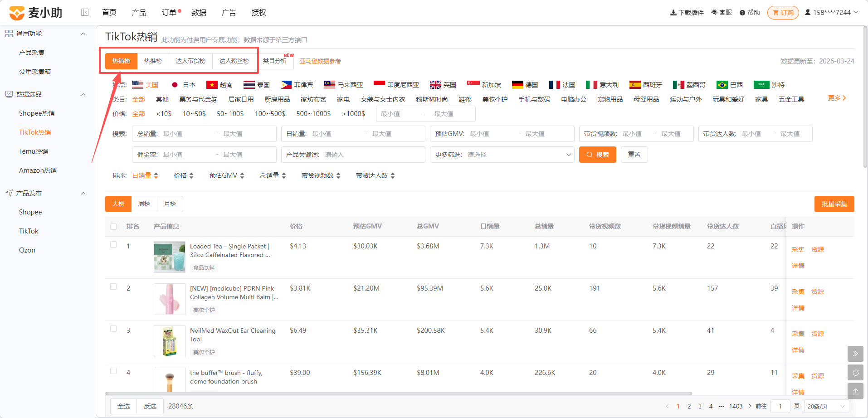Screen dimensions: 868x418
Task: Open 客服 customer service icon
Action: click(x=714, y=13)
